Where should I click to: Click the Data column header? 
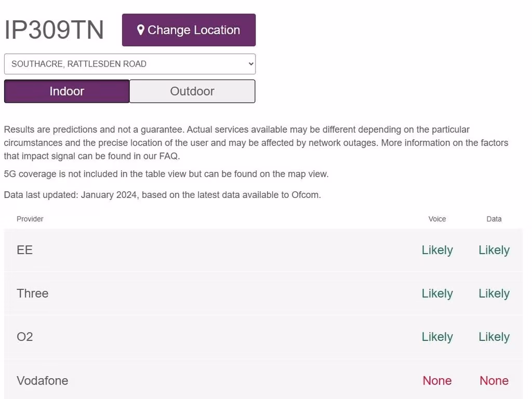[x=494, y=219]
